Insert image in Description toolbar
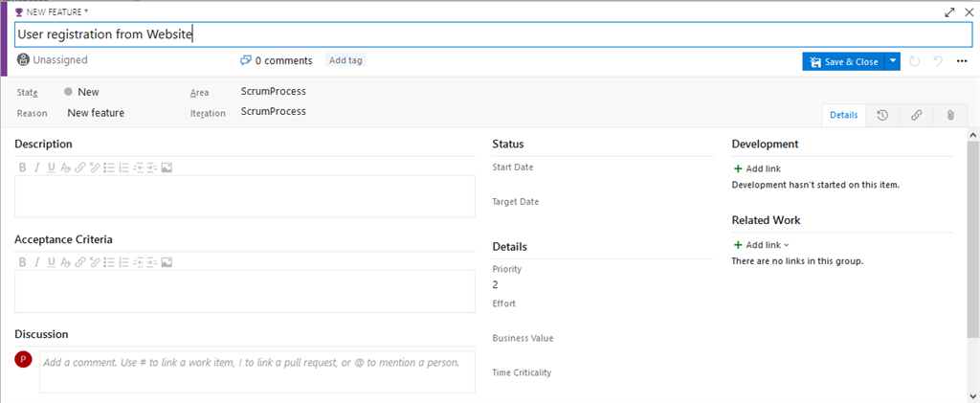The width and height of the screenshot is (980, 403). click(x=167, y=168)
